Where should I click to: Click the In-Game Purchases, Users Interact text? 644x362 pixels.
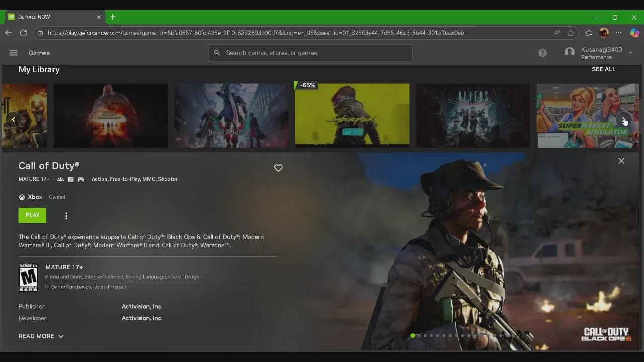point(86,287)
